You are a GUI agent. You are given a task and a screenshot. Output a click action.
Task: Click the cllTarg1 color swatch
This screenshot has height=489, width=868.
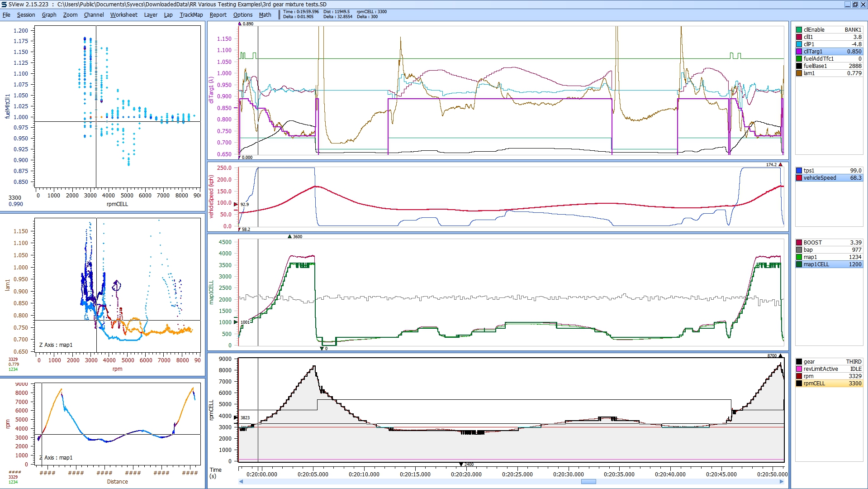click(x=799, y=52)
